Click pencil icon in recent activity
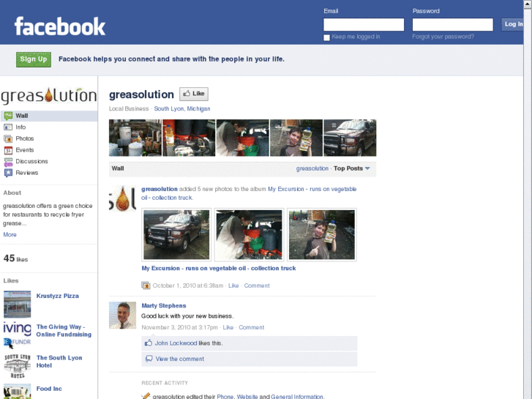The image size is (532, 399). point(146,396)
